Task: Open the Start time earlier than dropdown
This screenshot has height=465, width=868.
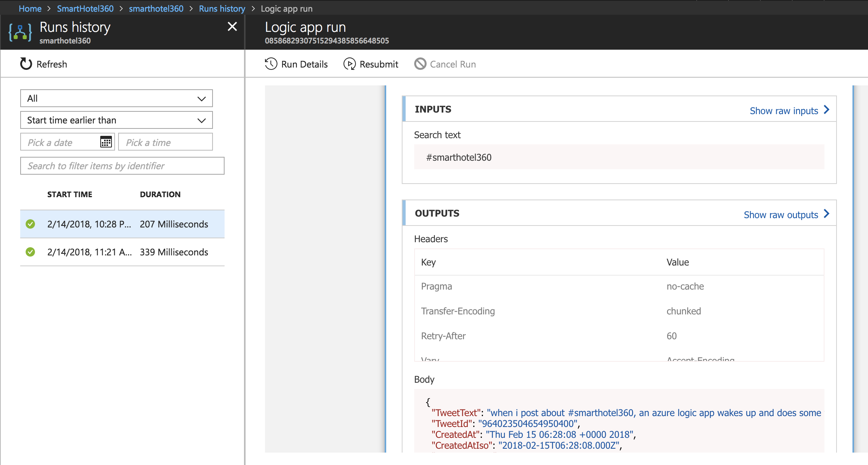Action: click(116, 120)
